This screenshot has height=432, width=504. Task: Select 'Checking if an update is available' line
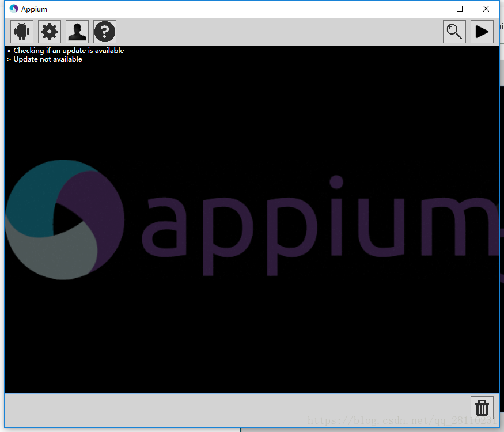[x=69, y=51]
